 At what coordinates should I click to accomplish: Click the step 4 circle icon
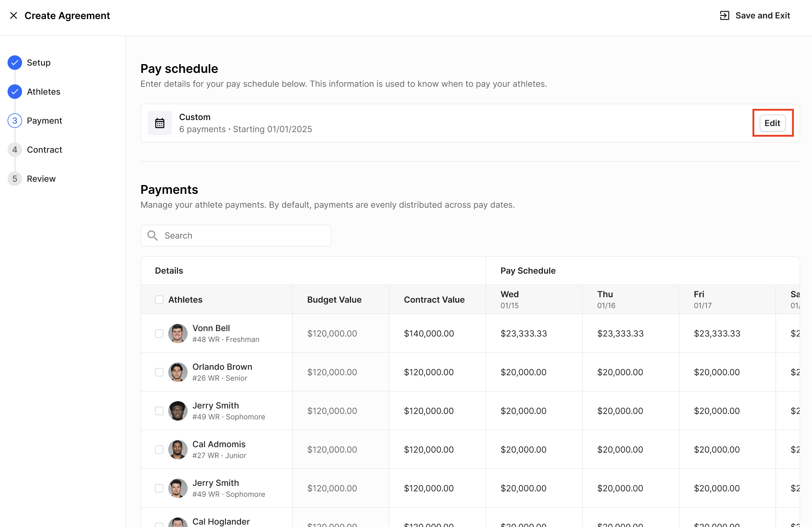15,150
